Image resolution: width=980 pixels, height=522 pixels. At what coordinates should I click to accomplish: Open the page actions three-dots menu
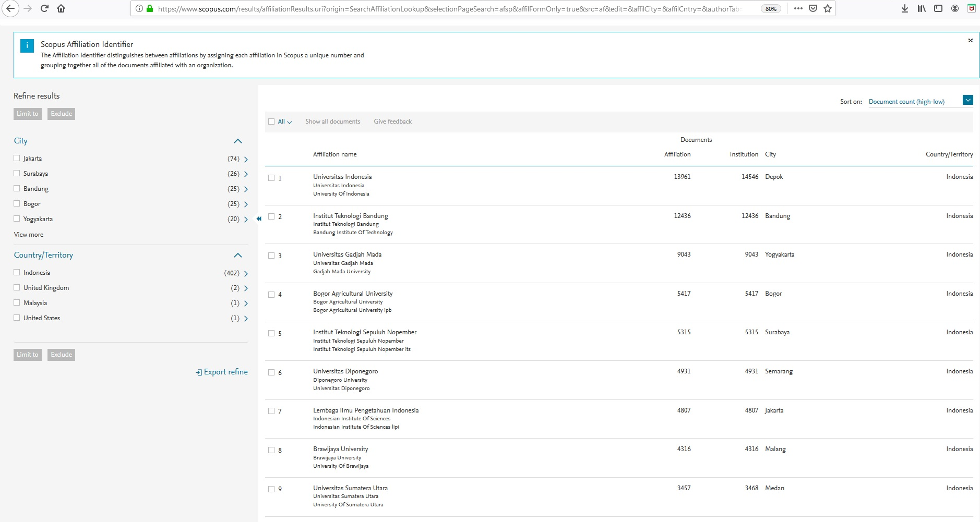click(x=798, y=8)
